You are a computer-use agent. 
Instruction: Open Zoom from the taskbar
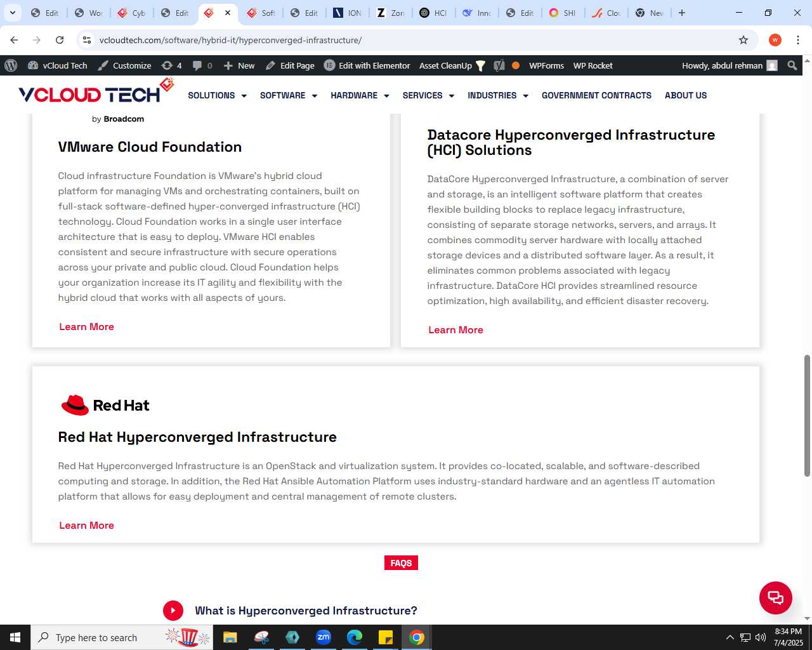coord(324,637)
